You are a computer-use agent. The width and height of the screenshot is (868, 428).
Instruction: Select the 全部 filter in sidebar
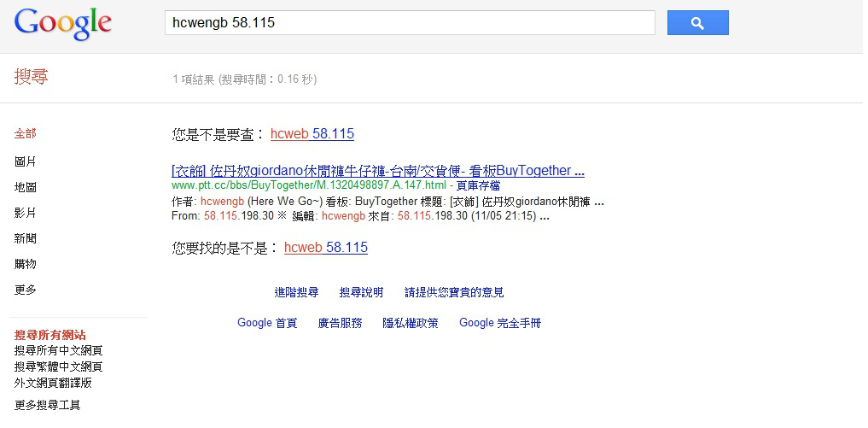pos(26,133)
